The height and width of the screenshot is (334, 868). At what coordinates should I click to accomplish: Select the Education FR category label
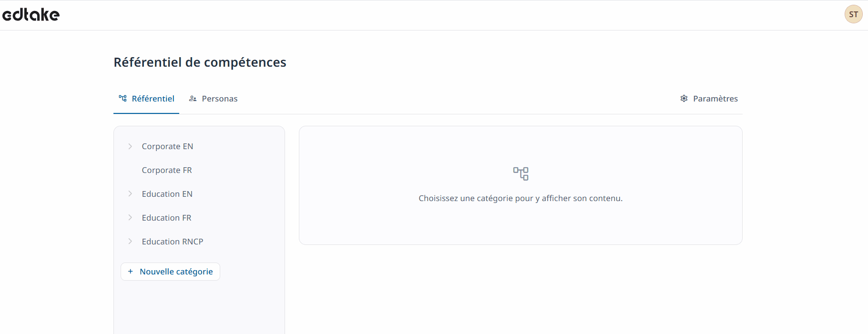[x=166, y=218]
